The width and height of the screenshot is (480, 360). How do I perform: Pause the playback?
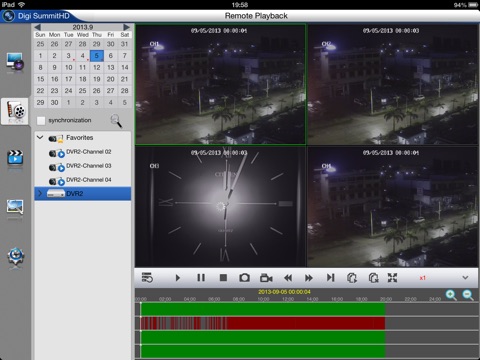point(201,277)
